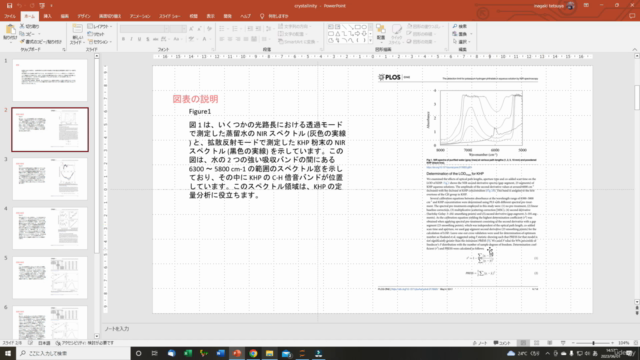Screen dimensions: 640x360
Task: Open the アニメーション ribbon tab
Action: tap(140, 16)
